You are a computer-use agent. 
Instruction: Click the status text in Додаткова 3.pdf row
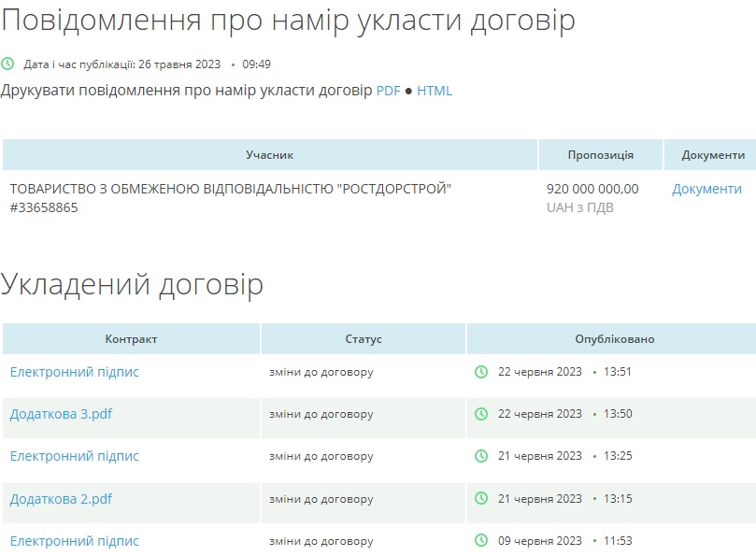click(x=321, y=414)
